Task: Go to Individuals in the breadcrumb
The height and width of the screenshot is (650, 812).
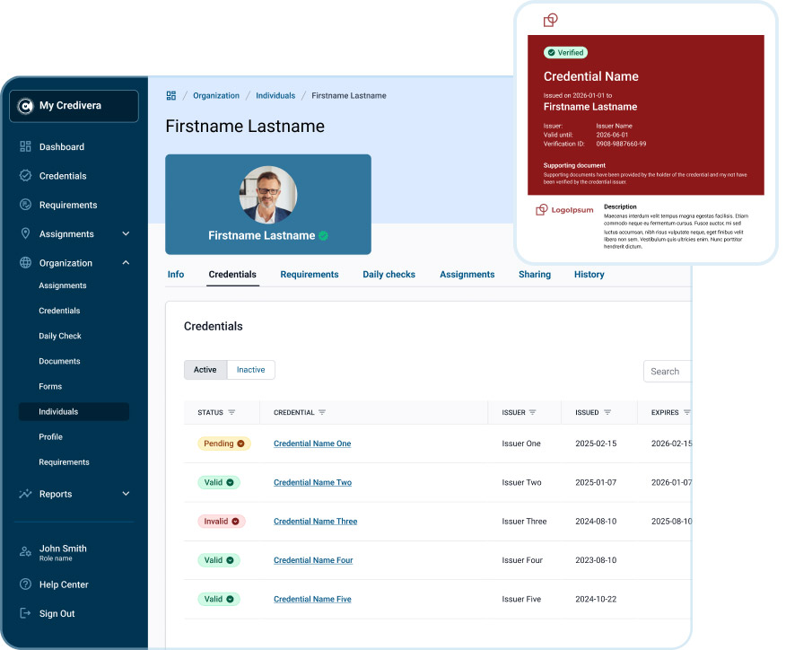Action: point(275,96)
